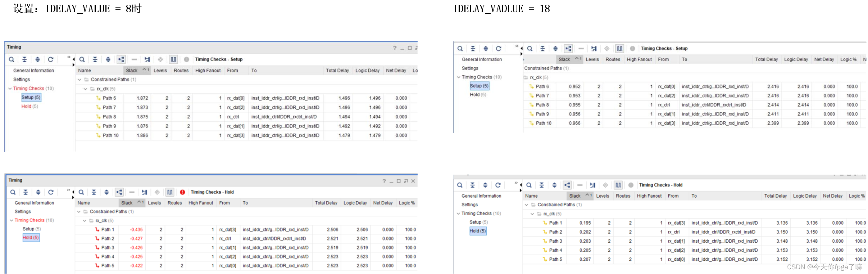Click refresh icon in top-left Timing panel's left pane
Screen dimensions: 868x274
point(51,59)
